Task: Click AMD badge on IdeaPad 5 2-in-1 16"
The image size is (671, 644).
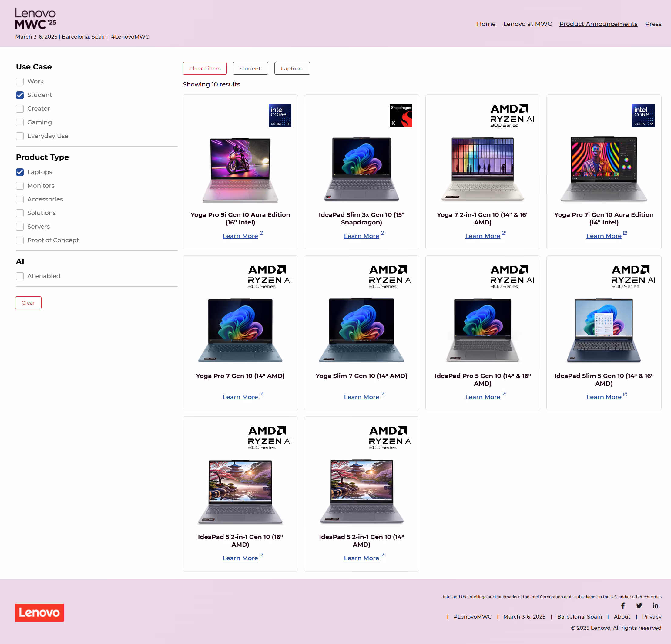Action: [270, 438]
